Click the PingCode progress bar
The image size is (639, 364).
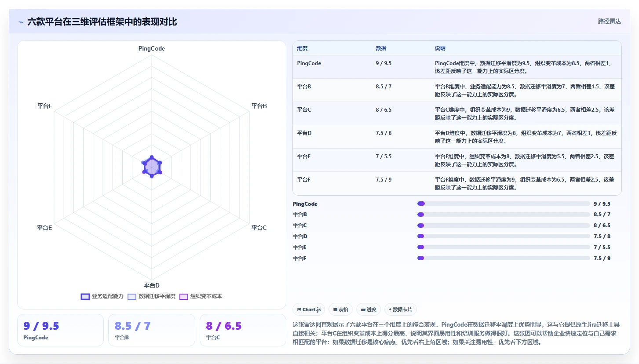[504, 204]
